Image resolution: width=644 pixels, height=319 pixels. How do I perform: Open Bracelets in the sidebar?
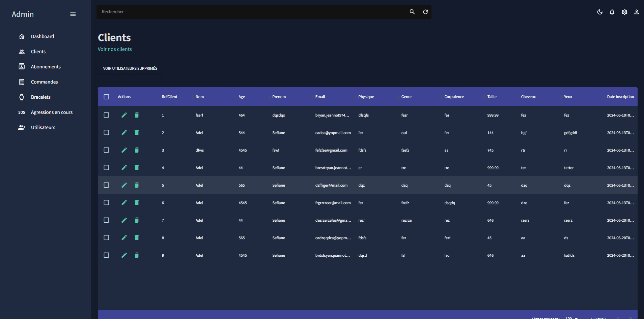(x=41, y=97)
